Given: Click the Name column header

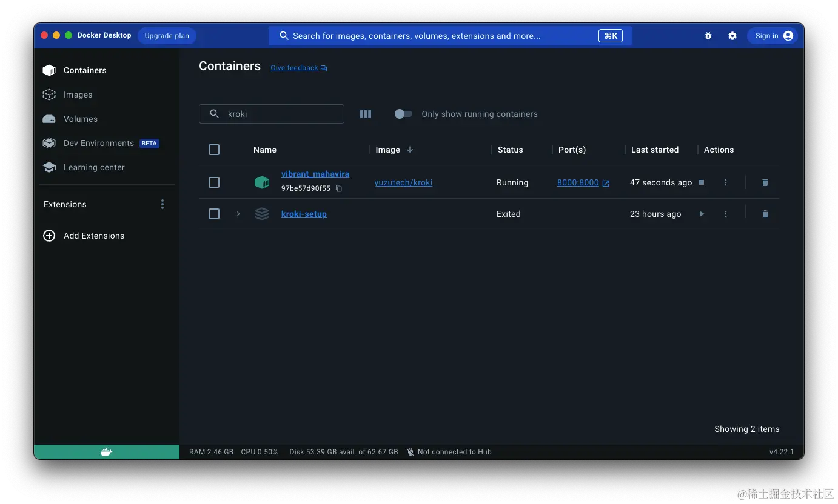Looking at the screenshot, I should click(x=265, y=150).
